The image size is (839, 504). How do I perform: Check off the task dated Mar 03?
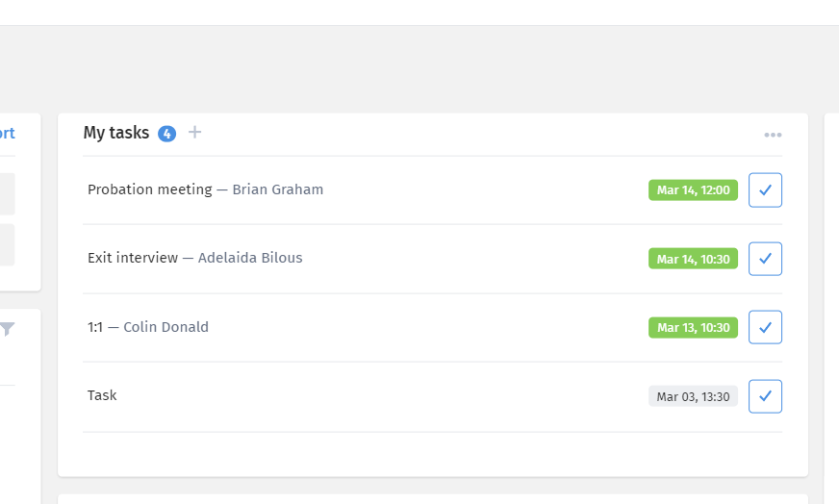765,396
